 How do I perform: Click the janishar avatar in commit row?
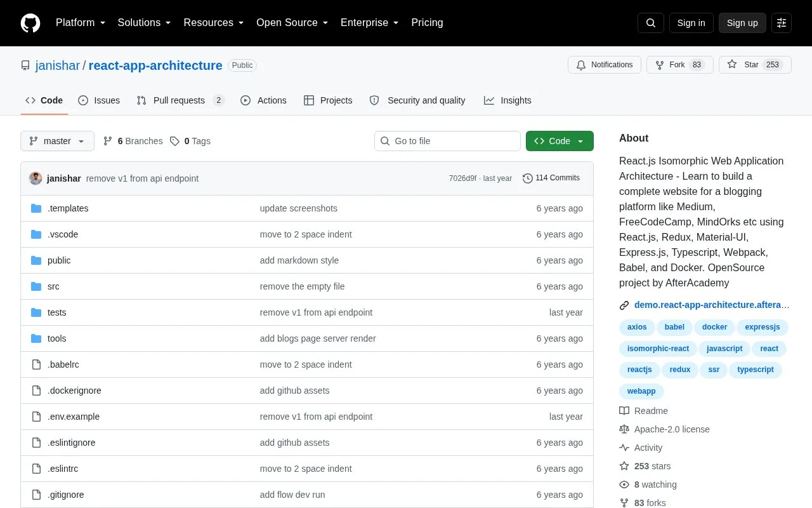tap(36, 178)
